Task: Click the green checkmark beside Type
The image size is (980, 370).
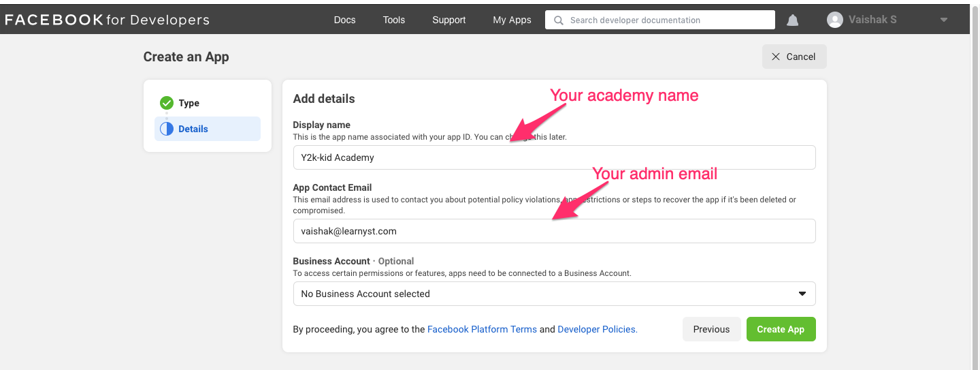Action: click(x=167, y=103)
